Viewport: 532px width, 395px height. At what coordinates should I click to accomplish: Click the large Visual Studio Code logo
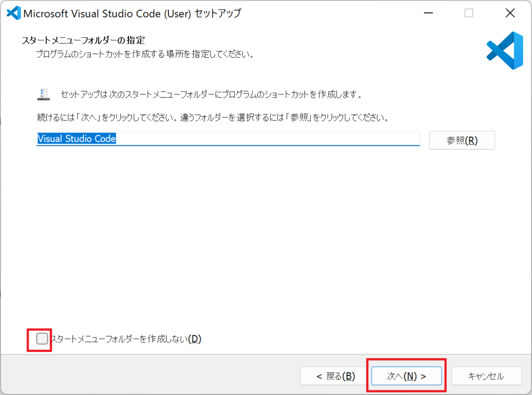coord(505,50)
